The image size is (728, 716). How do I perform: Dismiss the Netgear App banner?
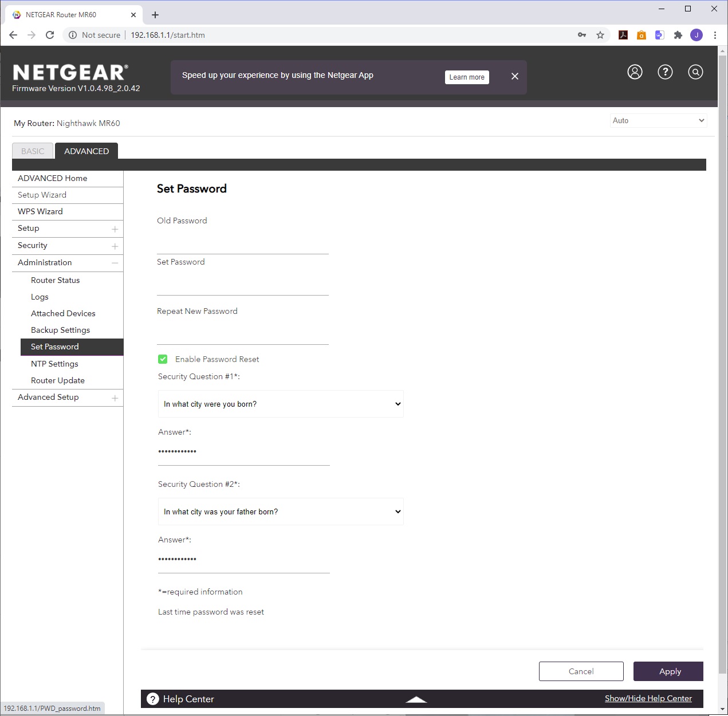point(515,76)
